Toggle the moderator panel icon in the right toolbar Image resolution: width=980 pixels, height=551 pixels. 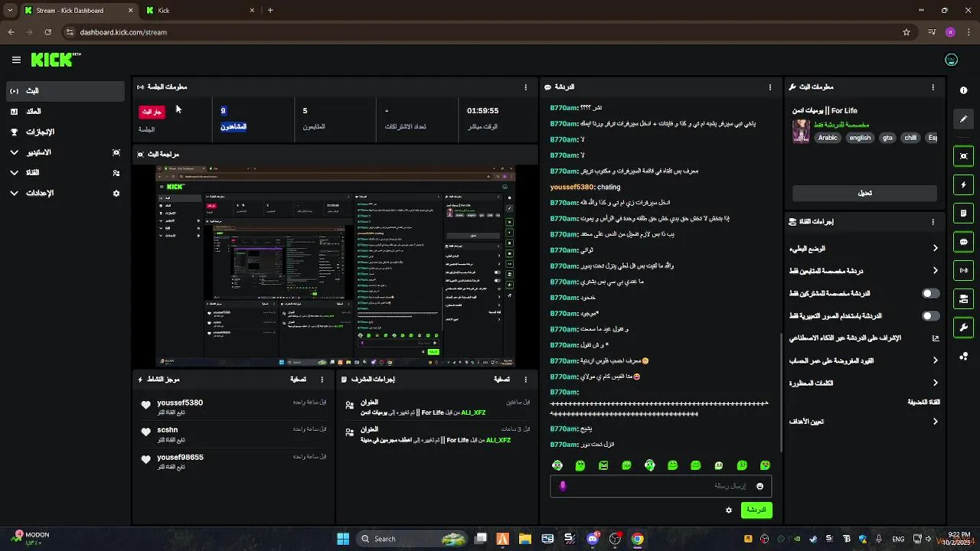click(x=963, y=298)
